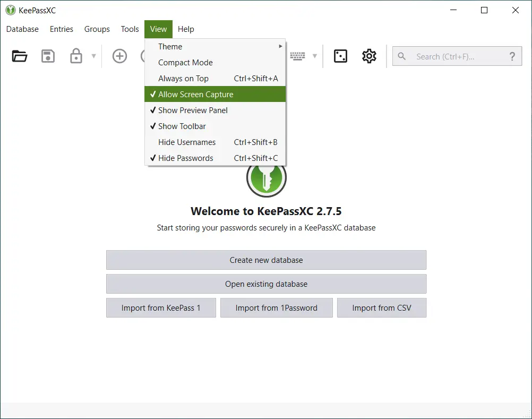
Task: Click the search magnifier icon
Action: click(402, 56)
